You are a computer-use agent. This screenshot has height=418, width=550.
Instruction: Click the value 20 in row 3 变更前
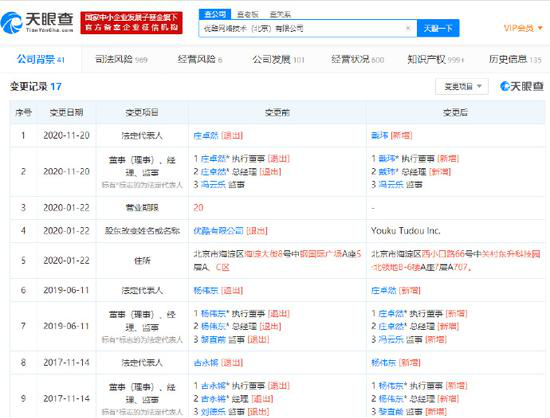(x=198, y=208)
